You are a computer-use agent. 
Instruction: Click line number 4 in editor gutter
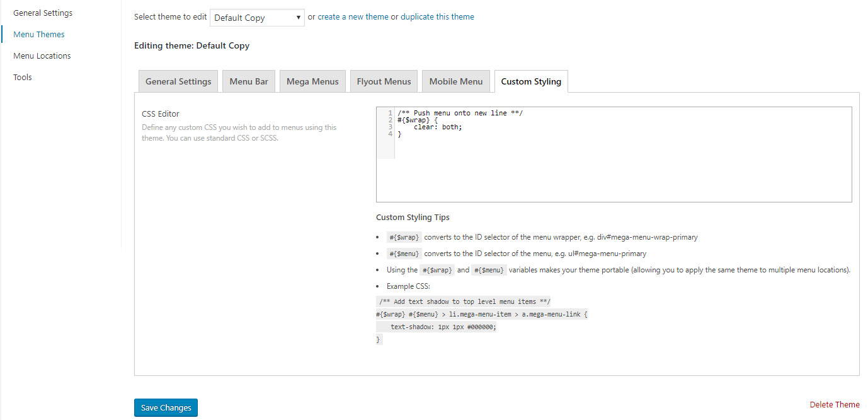(391, 134)
